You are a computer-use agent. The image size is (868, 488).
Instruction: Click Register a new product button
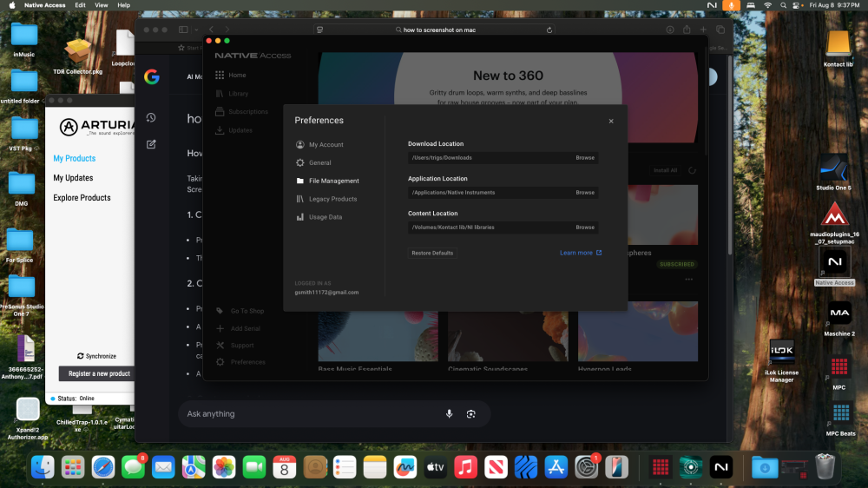click(x=97, y=374)
